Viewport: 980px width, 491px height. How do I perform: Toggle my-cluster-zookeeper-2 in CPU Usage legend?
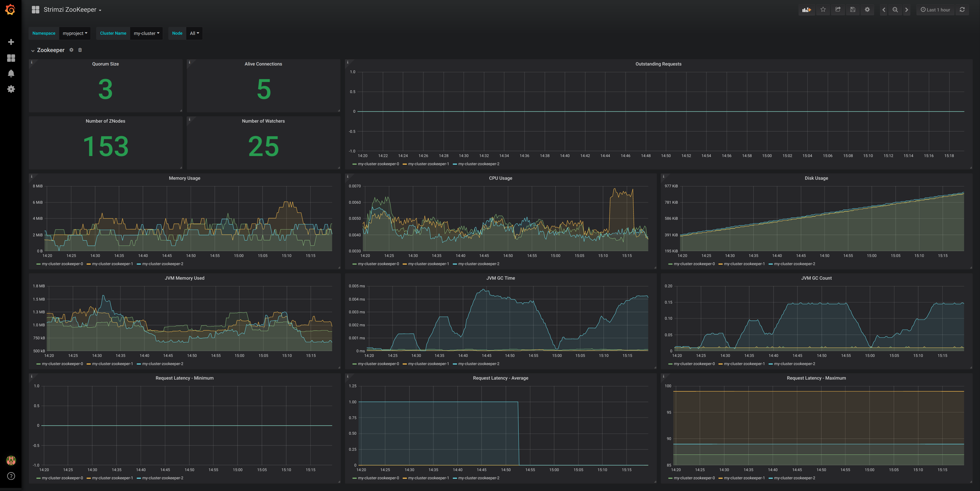(x=479, y=264)
